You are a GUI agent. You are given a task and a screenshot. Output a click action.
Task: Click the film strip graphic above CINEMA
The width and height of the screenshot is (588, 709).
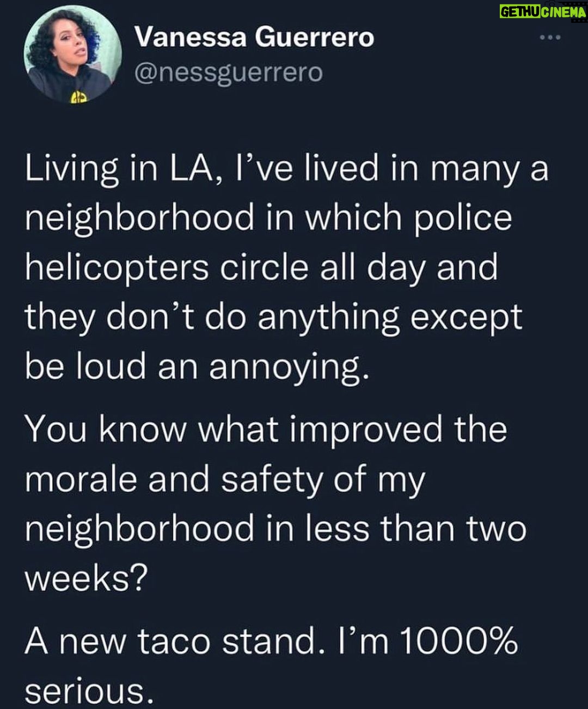(565, 4)
